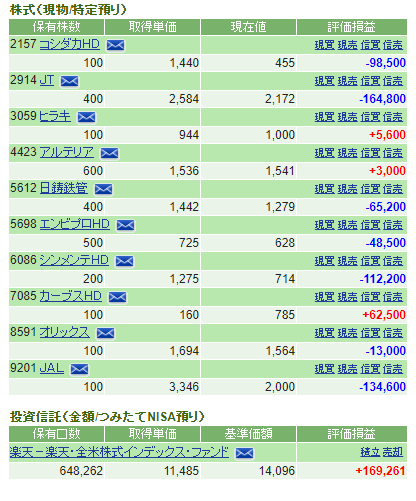Viewport: 416px width, 501px height.
Task: Select the +3,000 gain value for アルテリア
Action: click(387, 171)
